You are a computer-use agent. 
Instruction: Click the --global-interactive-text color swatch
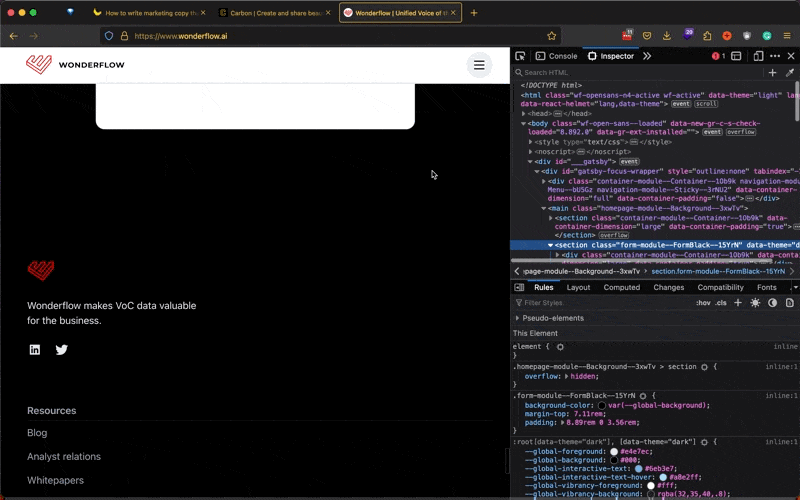pyautogui.click(x=638, y=468)
